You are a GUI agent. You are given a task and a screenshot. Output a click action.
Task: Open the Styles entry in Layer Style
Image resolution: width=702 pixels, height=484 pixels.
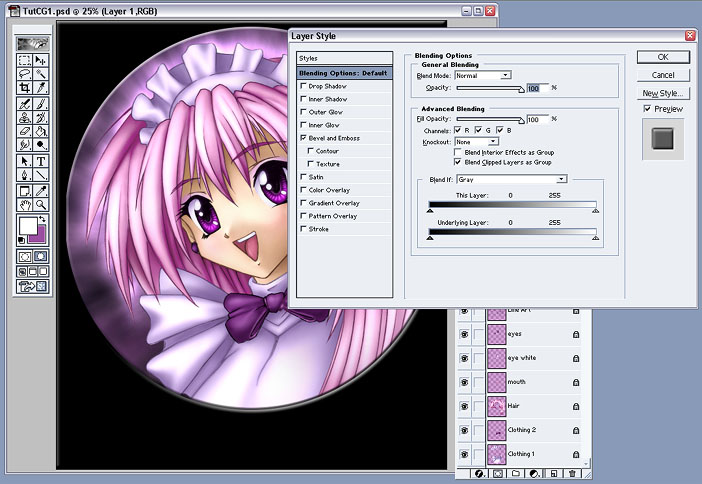[x=344, y=58]
